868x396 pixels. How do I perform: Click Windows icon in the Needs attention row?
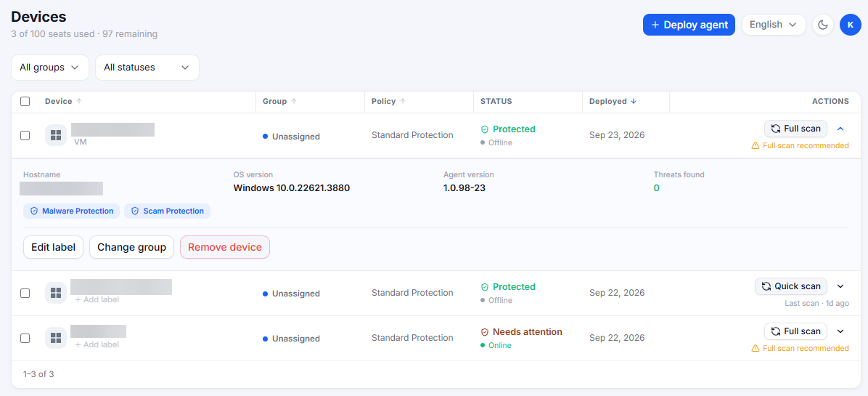coord(55,338)
